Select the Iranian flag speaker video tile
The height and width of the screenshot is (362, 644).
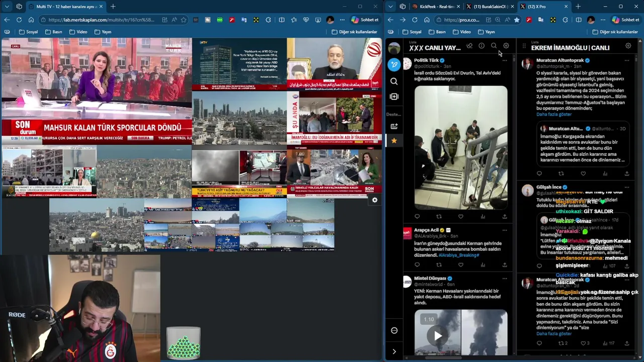(334, 64)
